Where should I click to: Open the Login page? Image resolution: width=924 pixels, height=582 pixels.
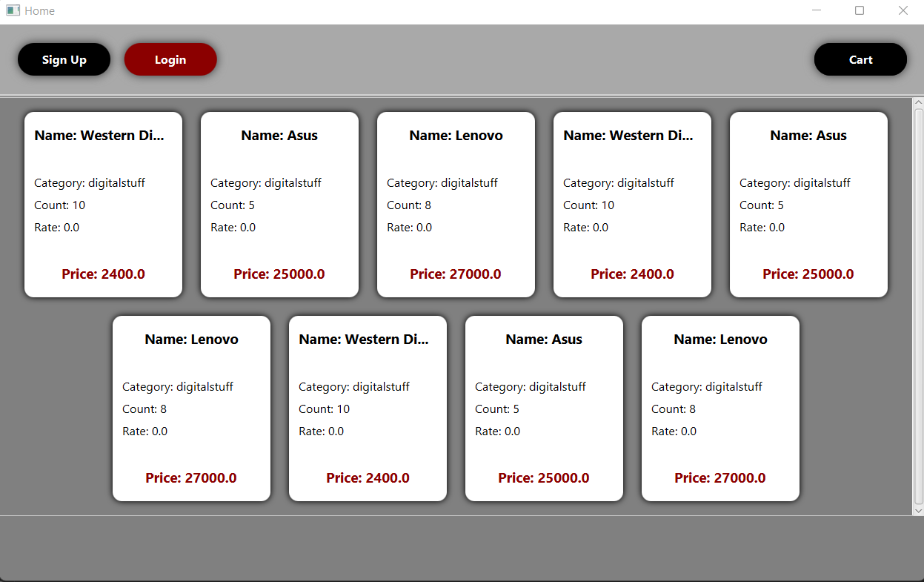170,59
